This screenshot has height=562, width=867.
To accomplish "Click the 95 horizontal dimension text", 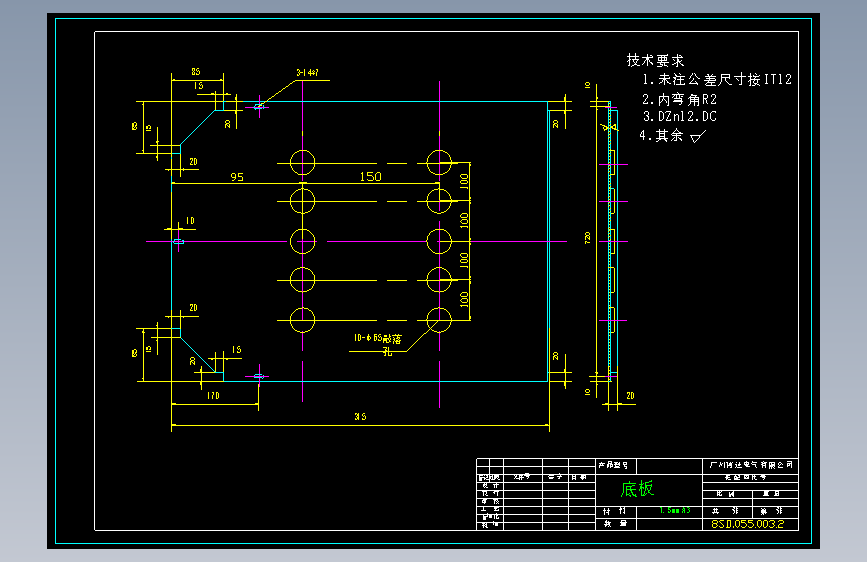I will (x=237, y=177).
